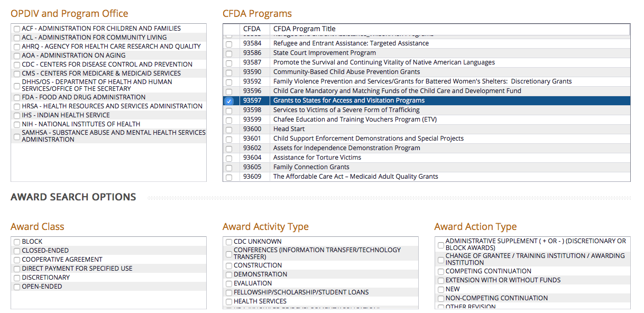This screenshot has height=313, width=644.
Task: Check the HEALTH SERVICES activity type
Action: click(x=229, y=302)
